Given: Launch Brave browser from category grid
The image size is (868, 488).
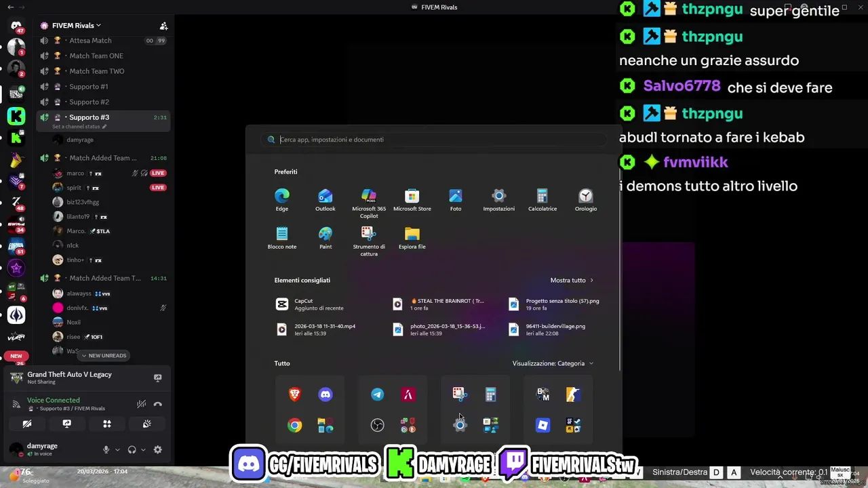Looking at the screenshot, I should [294, 394].
